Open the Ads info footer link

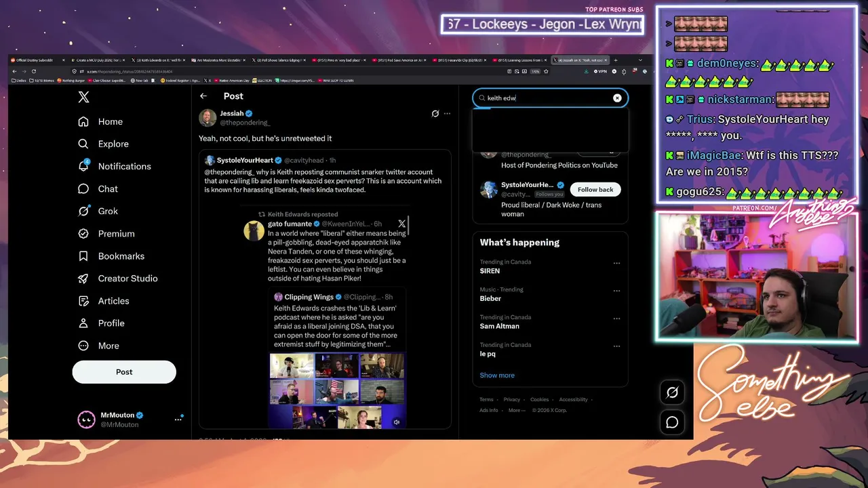[488, 410]
